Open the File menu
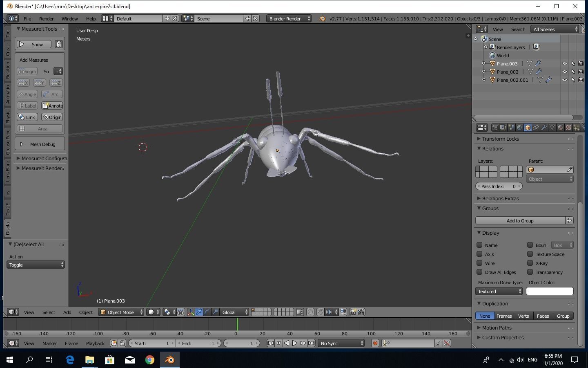The image size is (588, 368). pos(27,19)
